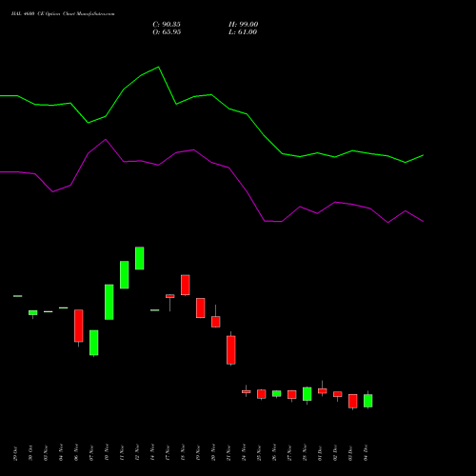Click the green candlestick for 30 Oct
Viewport: 476px width, 476px height.
point(33,312)
